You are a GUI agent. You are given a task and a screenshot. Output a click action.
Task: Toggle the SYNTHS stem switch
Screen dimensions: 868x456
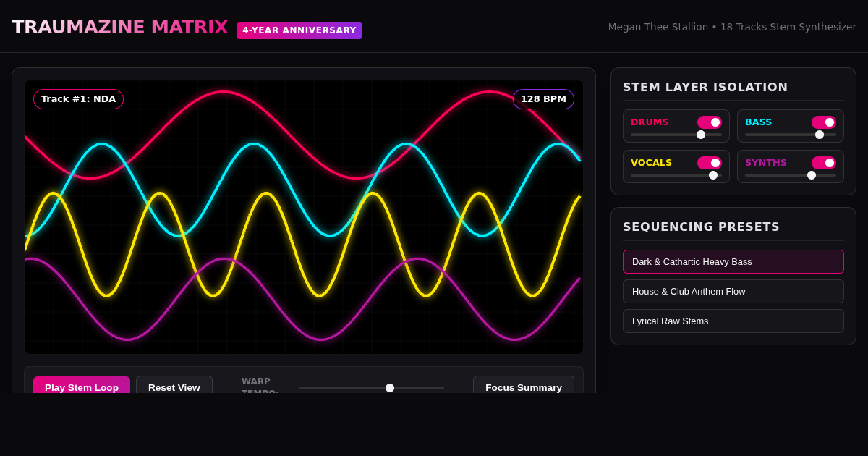(823, 163)
